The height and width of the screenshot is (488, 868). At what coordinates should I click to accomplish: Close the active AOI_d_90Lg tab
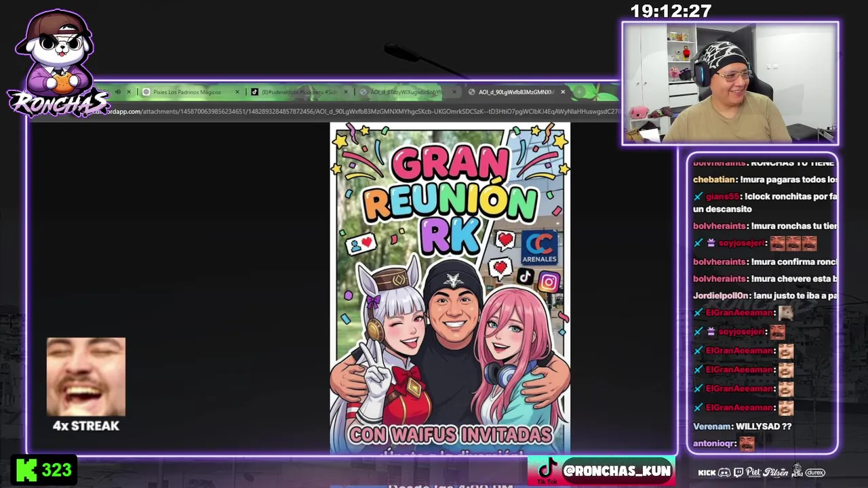(563, 92)
